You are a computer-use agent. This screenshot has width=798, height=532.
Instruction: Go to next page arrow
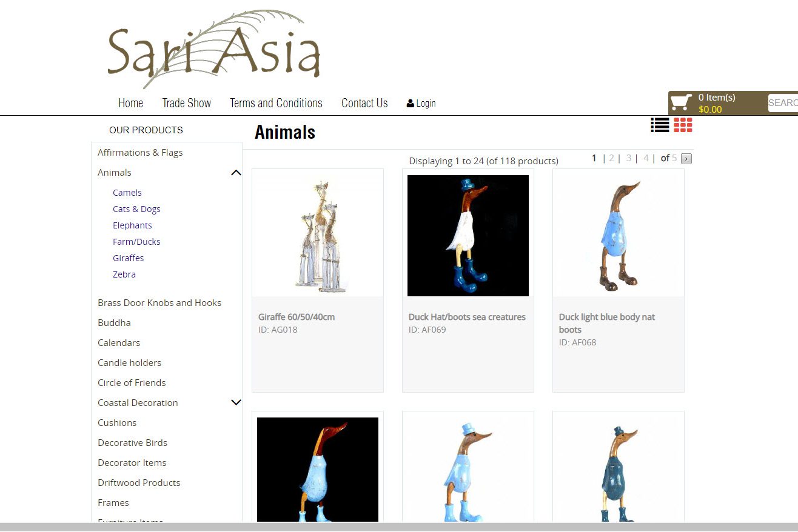pos(686,159)
